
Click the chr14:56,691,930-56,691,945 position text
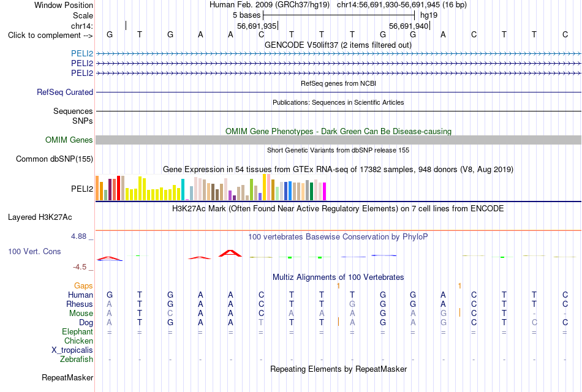tap(388, 5)
